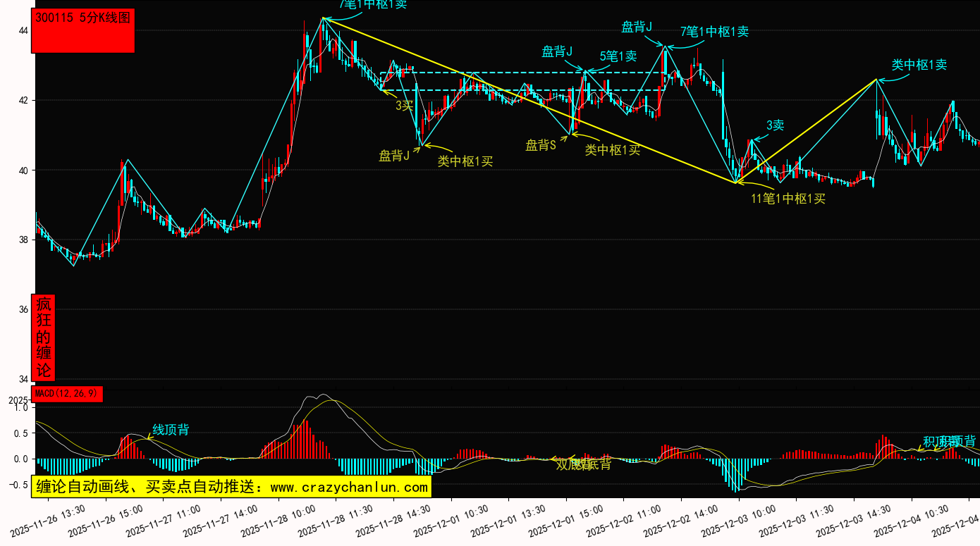Click the vertical 疯狂的缠论 red watermark
980x546 pixels.
coord(44,337)
